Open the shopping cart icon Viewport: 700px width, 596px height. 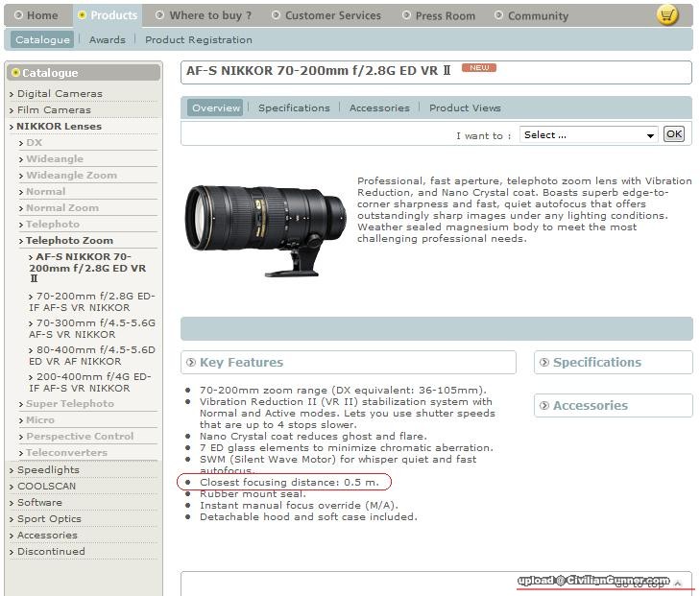pos(667,14)
